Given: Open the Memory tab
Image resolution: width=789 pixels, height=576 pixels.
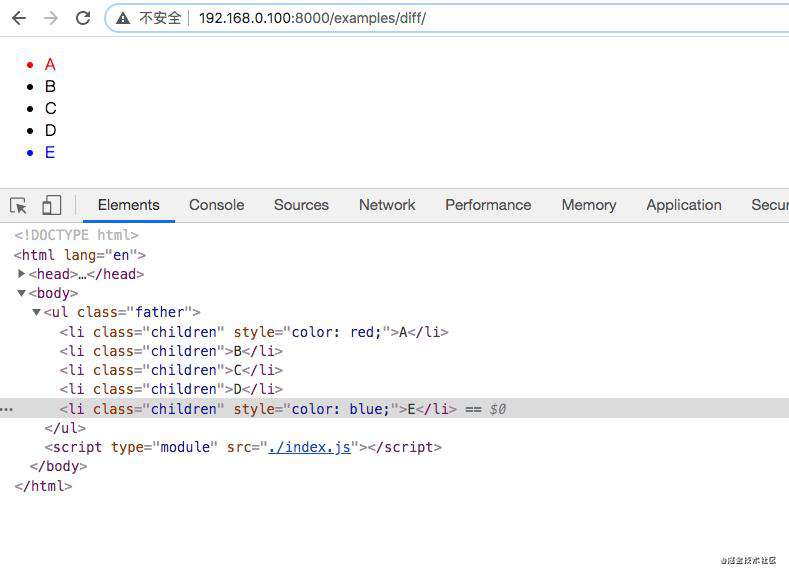Looking at the screenshot, I should click(x=589, y=205).
